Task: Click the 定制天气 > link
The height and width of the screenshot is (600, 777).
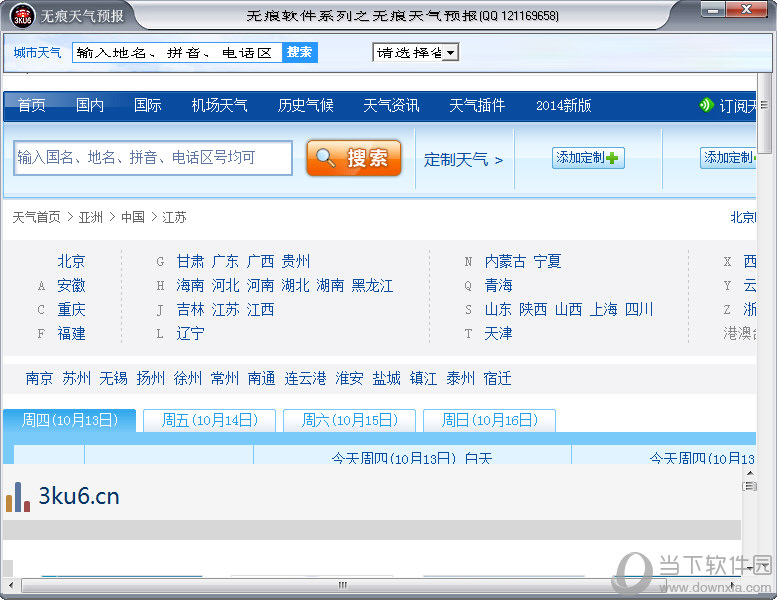Action: 463,160
